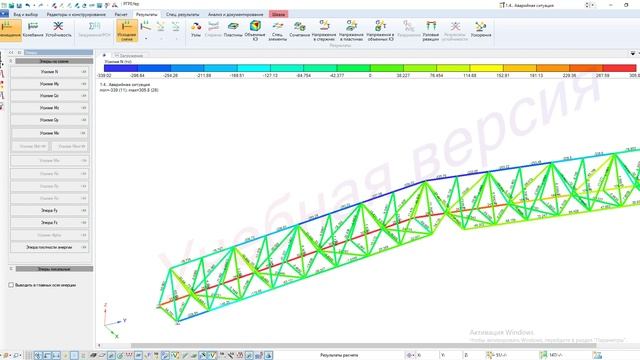Click the pin icon atop the side panel

[x=20, y=52]
